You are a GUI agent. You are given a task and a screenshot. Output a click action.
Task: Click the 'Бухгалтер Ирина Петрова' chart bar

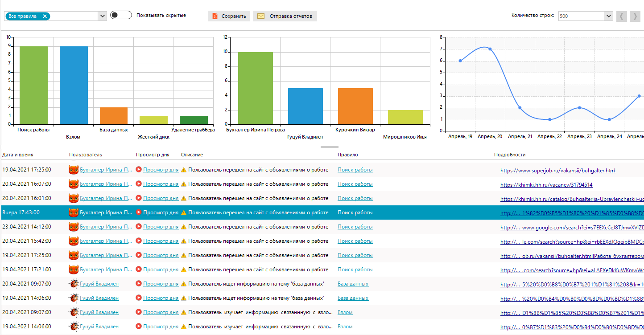pyautogui.click(x=256, y=88)
